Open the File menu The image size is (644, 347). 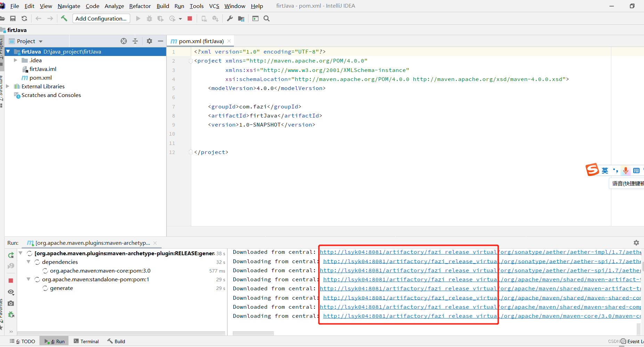[x=15, y=6]
